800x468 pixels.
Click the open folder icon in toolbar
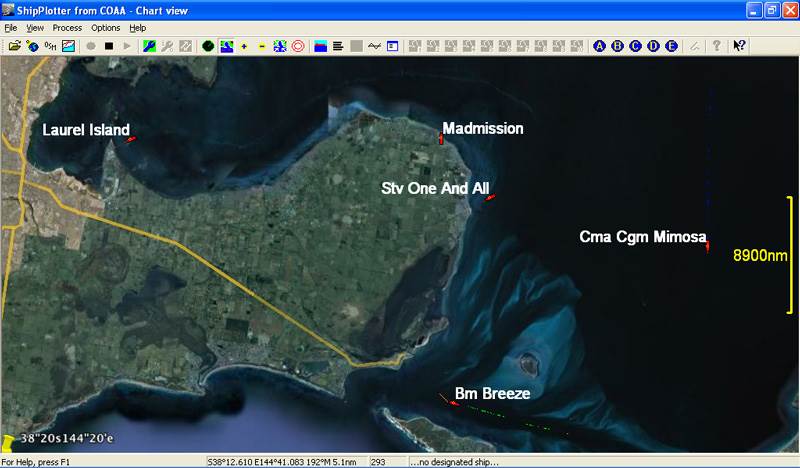[14, 46]
